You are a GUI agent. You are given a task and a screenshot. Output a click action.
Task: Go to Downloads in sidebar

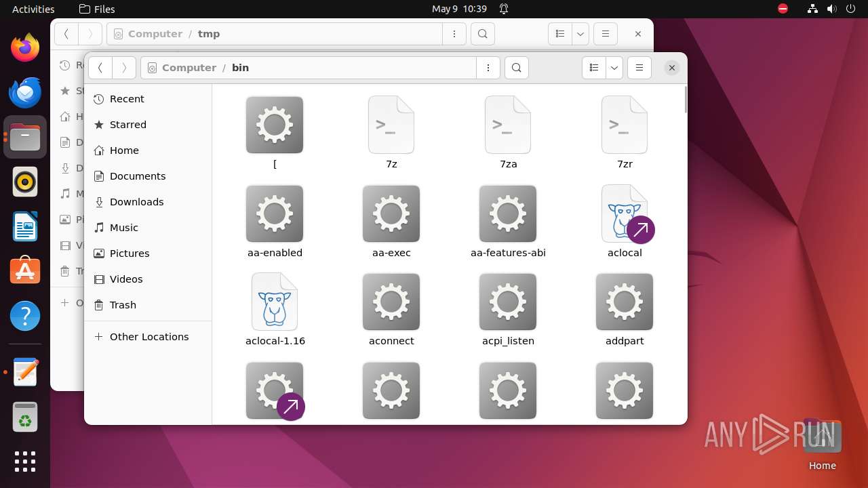pos(148,202)
